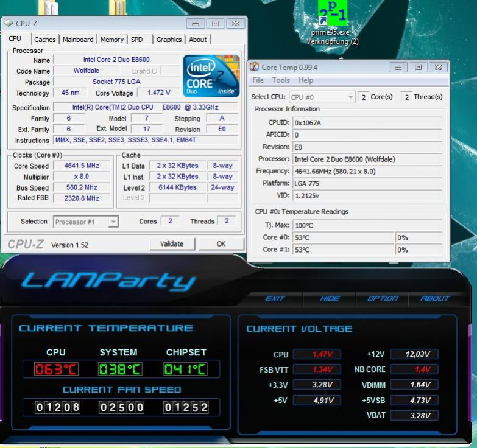
Task: Click the 580.2 MHz bus speed value
Action: click(82, 187)
